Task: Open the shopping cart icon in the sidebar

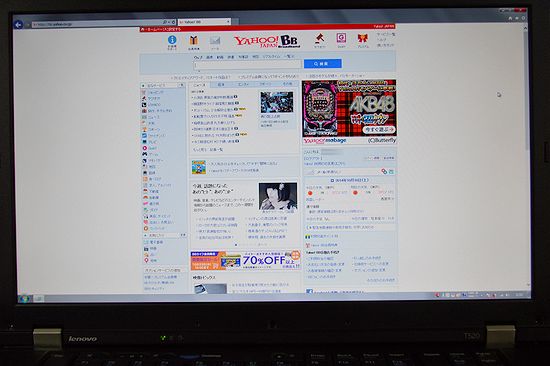Action: tap(144, 92)
